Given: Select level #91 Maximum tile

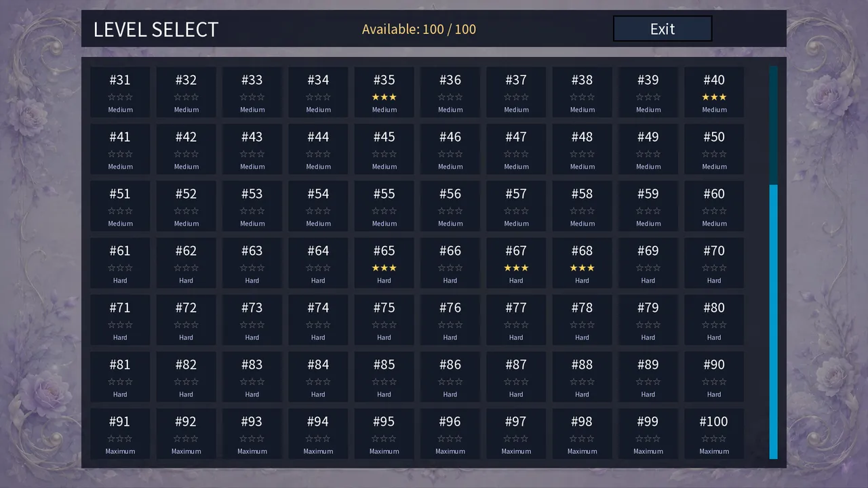Looking at the screenshot, I should coord(120,434).
